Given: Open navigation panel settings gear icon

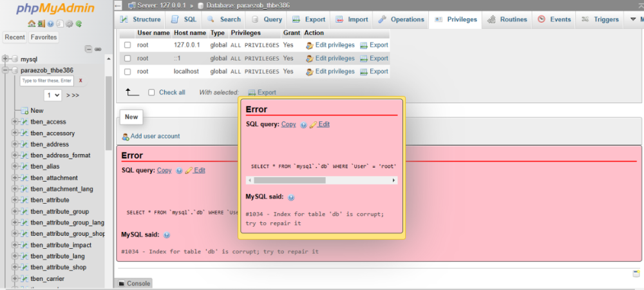Looking at the screenshot, I should pos(69,24).
